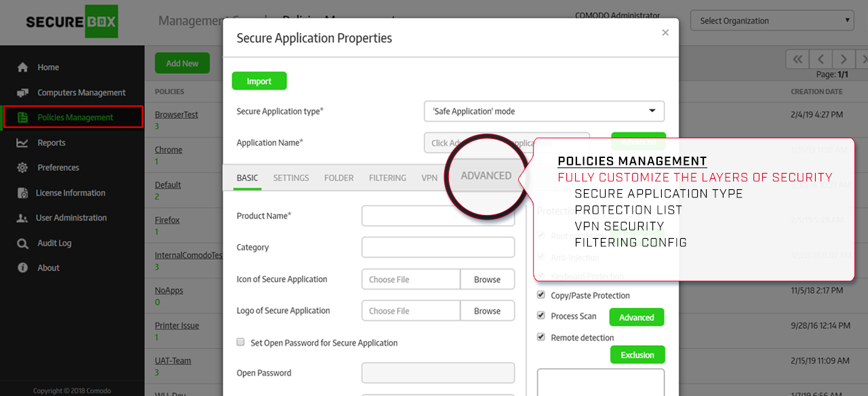This screenshot has width=868, height=396.
Task: Toggle the Remote detection checkbox
Action: point(541,336)
